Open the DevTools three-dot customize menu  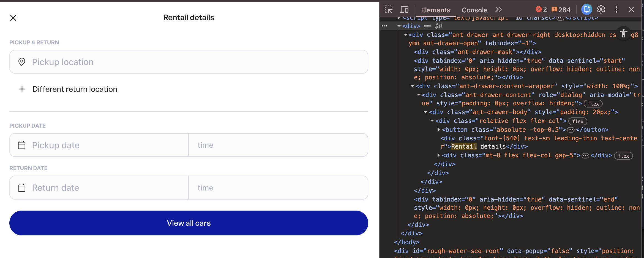click(616, 9)
